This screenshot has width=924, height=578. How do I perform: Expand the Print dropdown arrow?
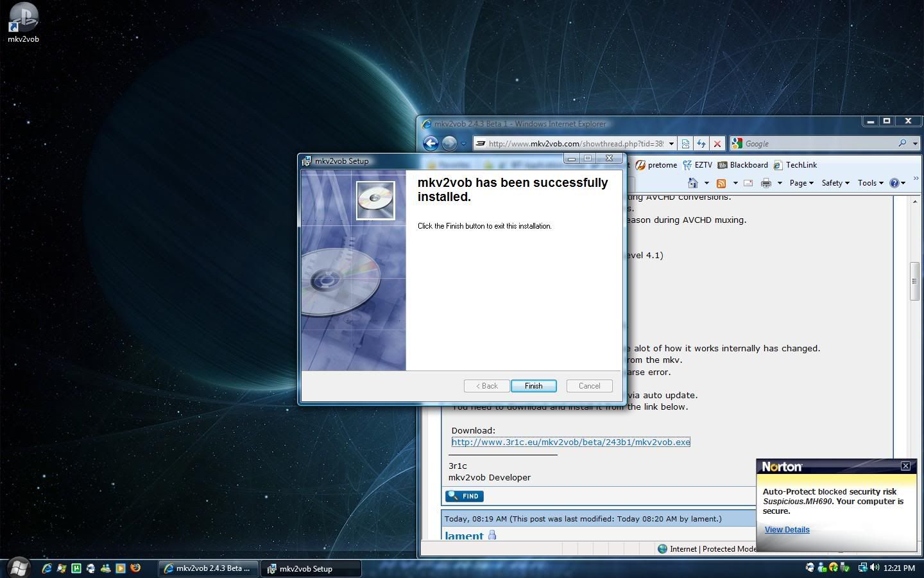tap(780, 183)
